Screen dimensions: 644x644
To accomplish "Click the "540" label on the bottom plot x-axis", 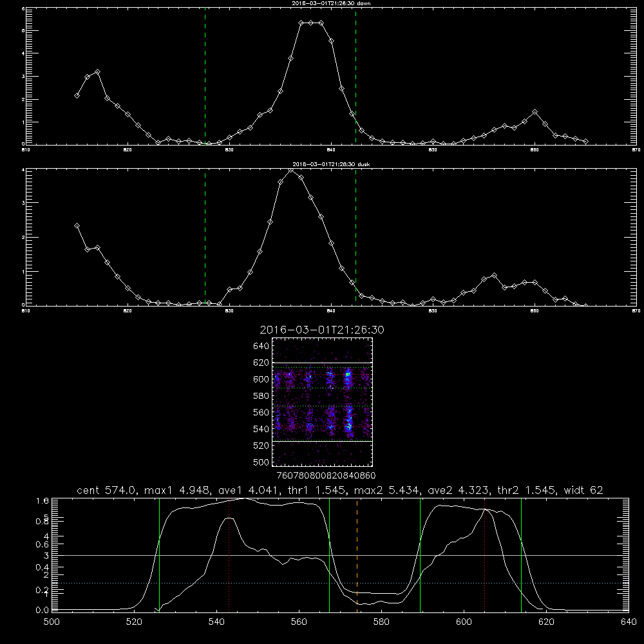I will tap(216, 622).
